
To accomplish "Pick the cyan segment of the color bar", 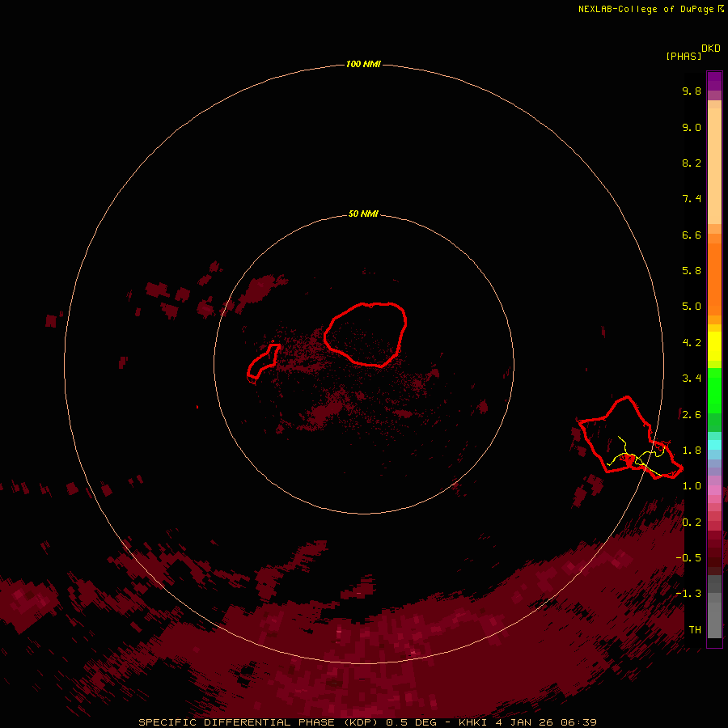I will coord(714,445).
